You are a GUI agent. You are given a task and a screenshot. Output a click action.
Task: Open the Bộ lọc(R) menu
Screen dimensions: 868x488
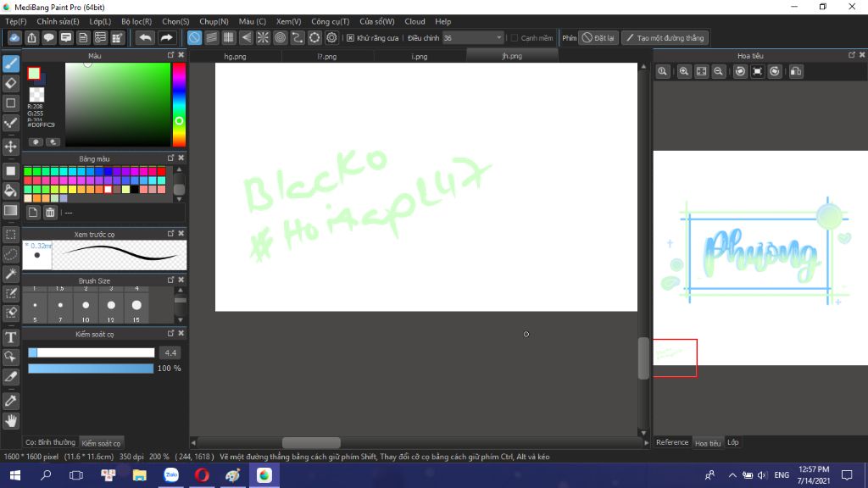(x=136, y=21)
